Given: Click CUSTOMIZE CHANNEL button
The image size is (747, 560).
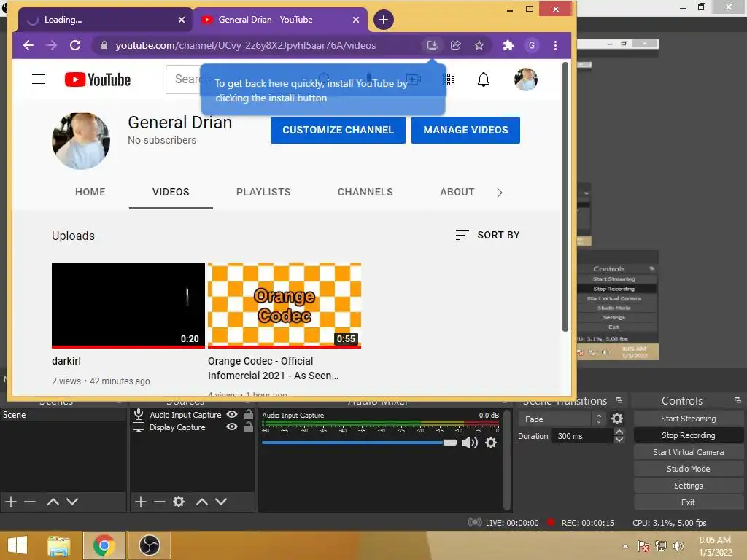Looking at the screenshot, I should [x=338, y=130].
